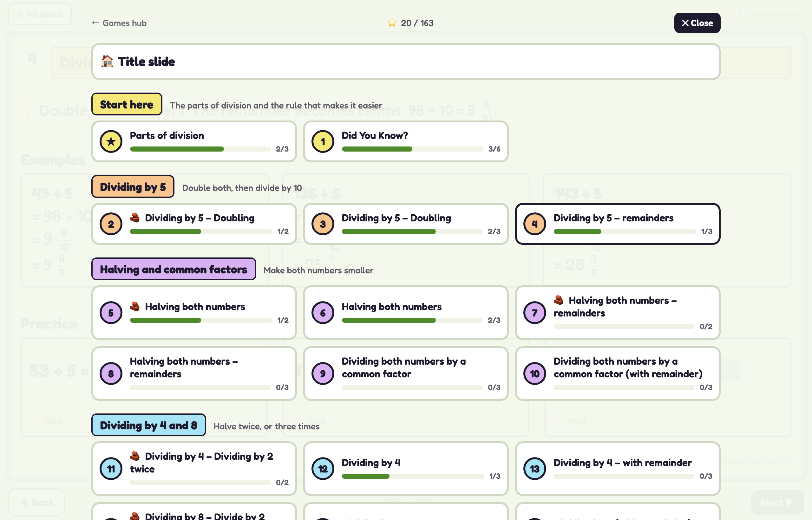This screenshot has width=812, height=520.
Task: Click the purple number 6 badge
Action: click(x=323, y=313)
